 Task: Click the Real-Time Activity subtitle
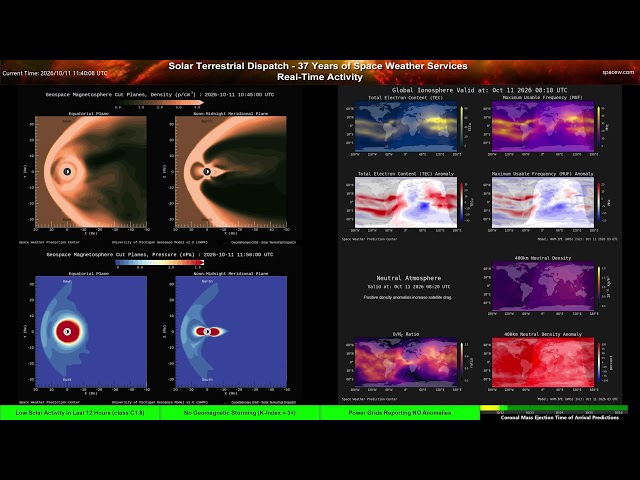[x=320, y=77]
